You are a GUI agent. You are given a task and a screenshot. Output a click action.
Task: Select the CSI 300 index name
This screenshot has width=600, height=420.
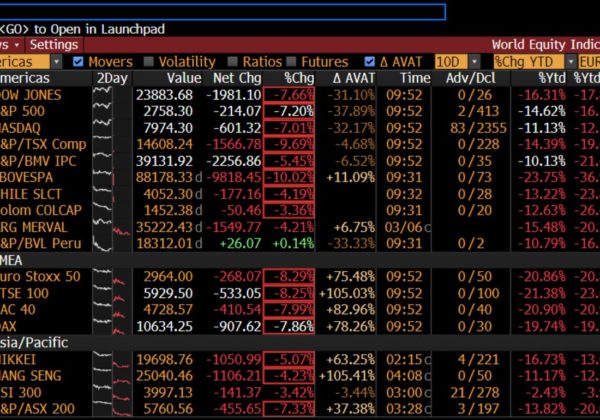[x=21, y=392]
